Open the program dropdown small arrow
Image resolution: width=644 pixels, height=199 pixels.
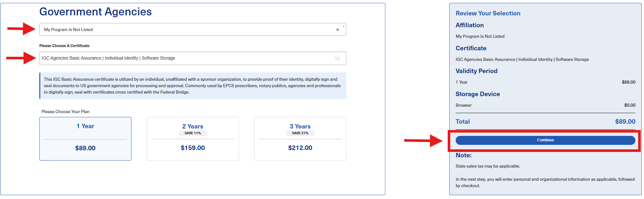point(344,26)
